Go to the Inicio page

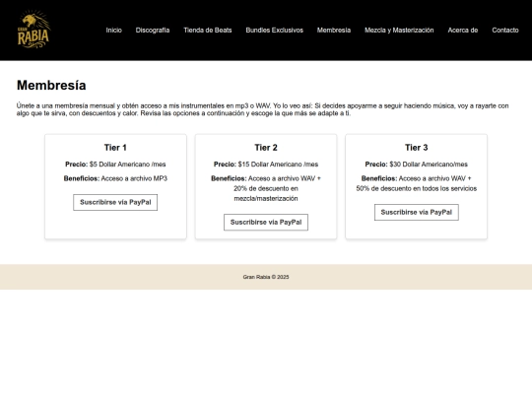(113, 31)
